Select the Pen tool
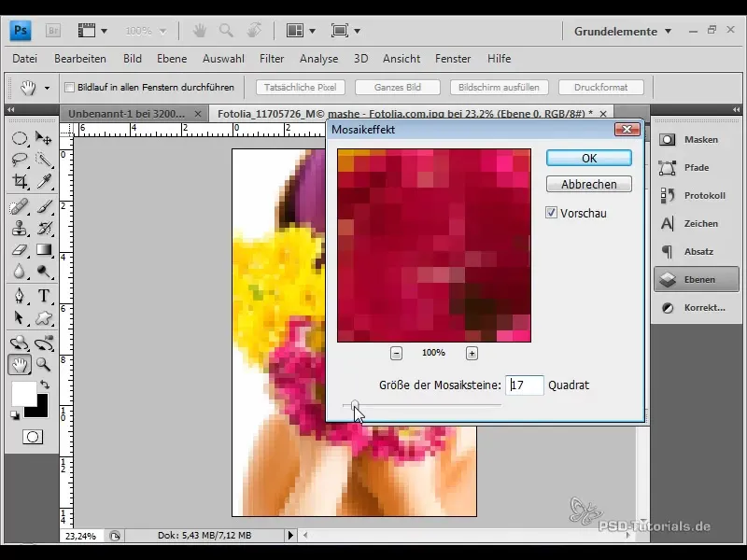 coord(19,296)
